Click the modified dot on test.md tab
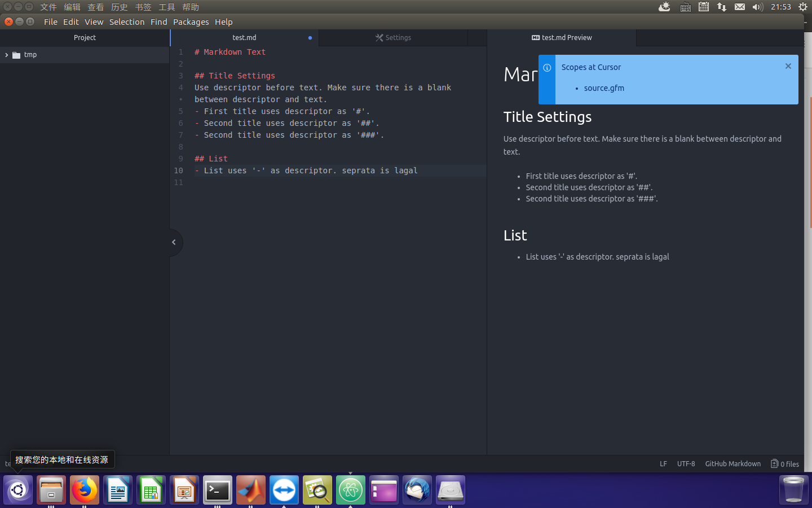The width and height of the screenshot is (812, 508). (310, 38)
